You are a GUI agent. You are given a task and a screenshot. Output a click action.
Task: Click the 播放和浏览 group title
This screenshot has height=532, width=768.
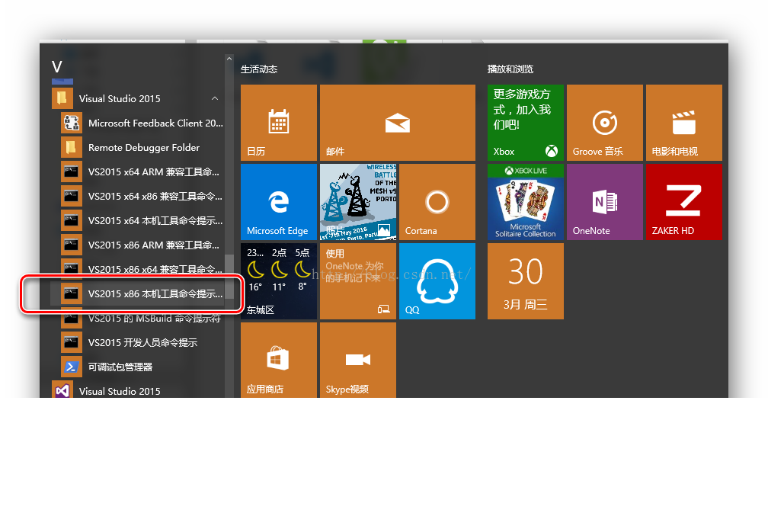click(510, 69)
